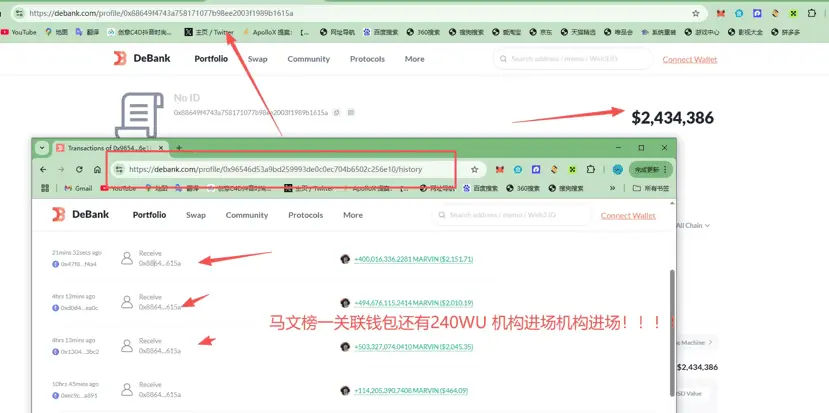Viewport: 829px width, 413px height.
Task: View site information icon in front window address bar
Action: 119,170
